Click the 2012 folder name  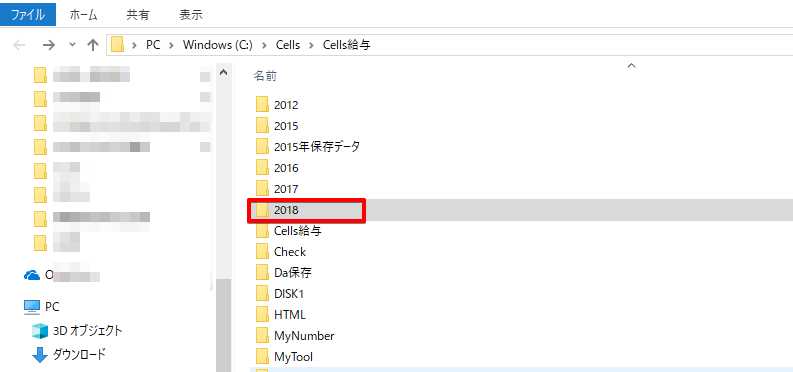286,105
